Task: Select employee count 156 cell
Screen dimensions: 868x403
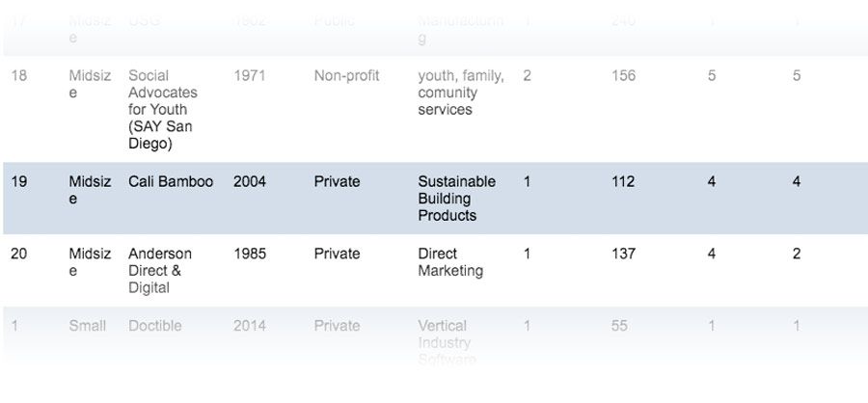Action: tap(623, 75)
